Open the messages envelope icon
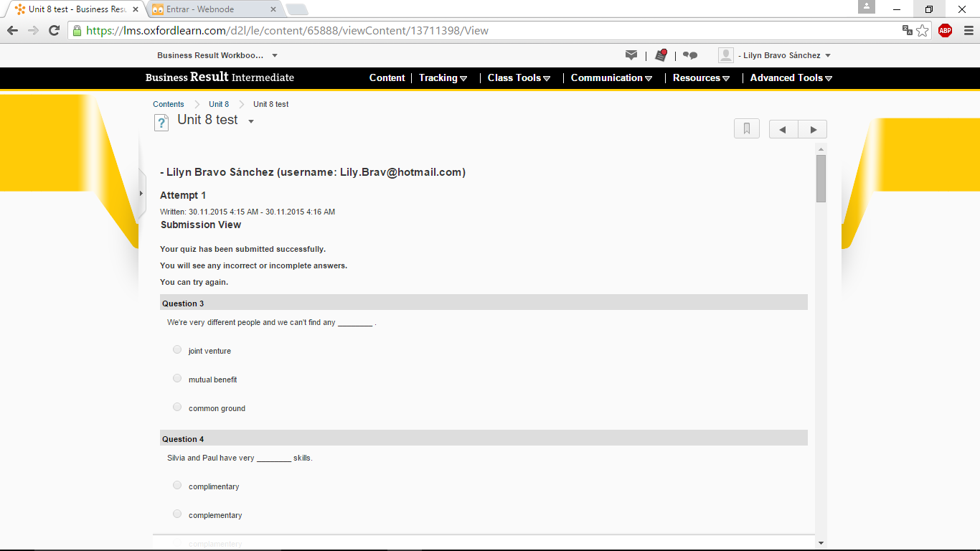Viewport: 980px width, 551px height. click(631, 55)
